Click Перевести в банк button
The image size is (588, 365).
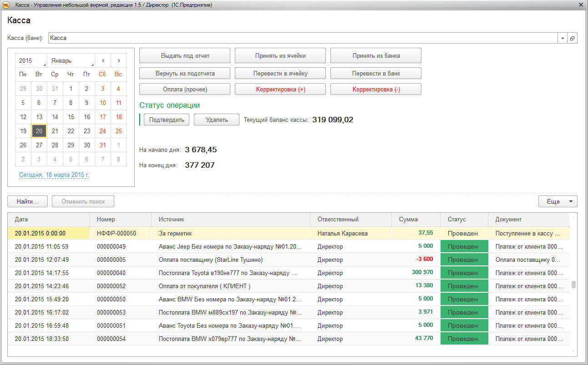376,73
